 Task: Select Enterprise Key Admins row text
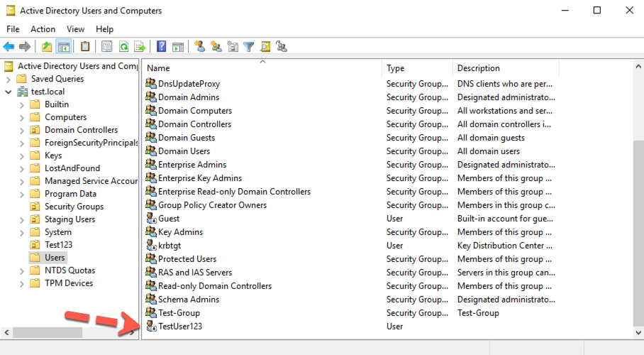[200, 178]
